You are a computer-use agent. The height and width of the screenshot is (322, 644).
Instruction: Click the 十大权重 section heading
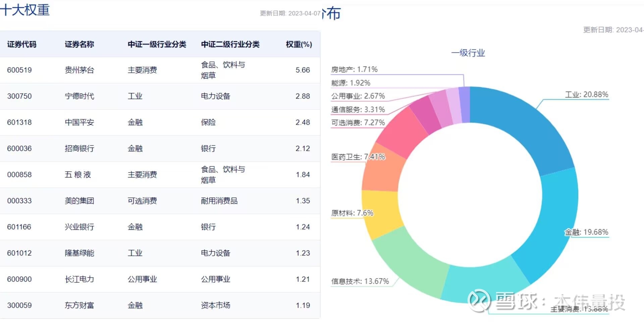(25, 9)
